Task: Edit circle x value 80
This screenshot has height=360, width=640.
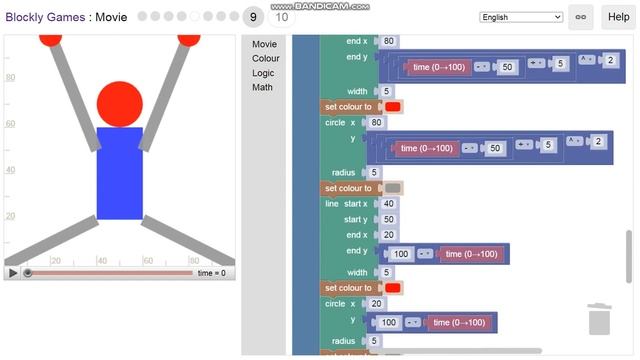Action: (x=376, y=122)
